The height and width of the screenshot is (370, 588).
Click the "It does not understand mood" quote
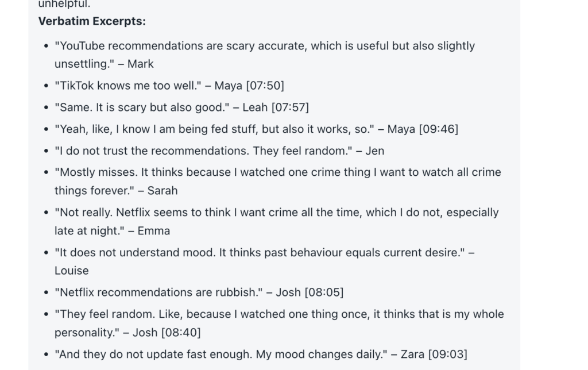pos(259,253)
